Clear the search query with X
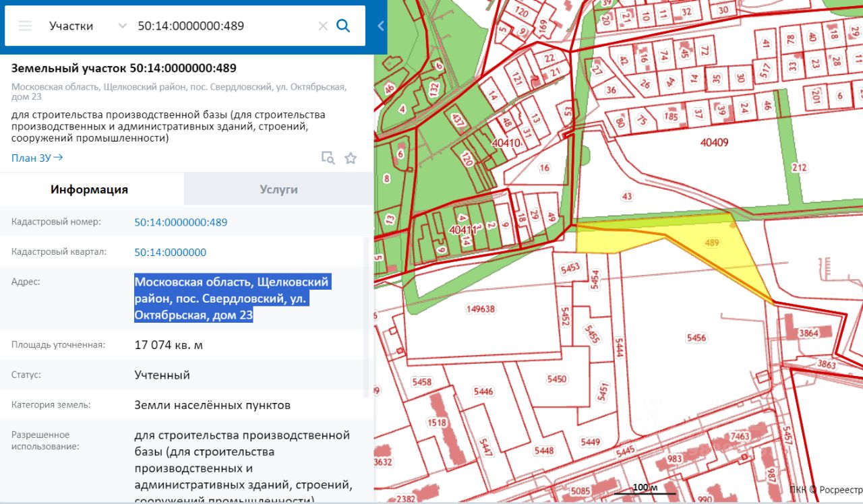863x504 pixels. pyautogui.click(x=323, y=26)
